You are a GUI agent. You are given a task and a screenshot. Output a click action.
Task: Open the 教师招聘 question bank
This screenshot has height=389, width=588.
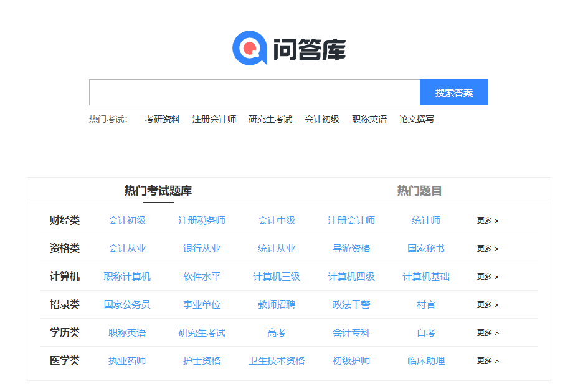click(277, 304)
